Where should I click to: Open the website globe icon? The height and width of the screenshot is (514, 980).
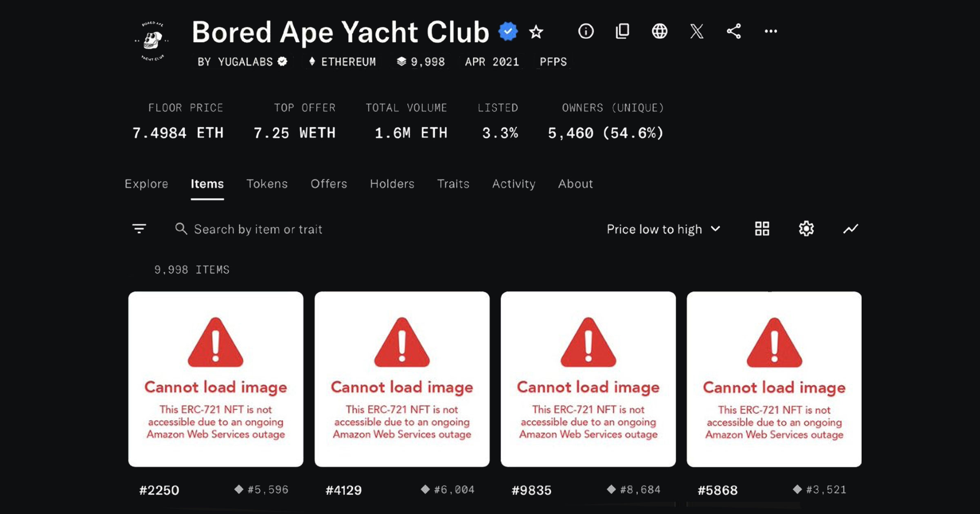pos(659,31)
